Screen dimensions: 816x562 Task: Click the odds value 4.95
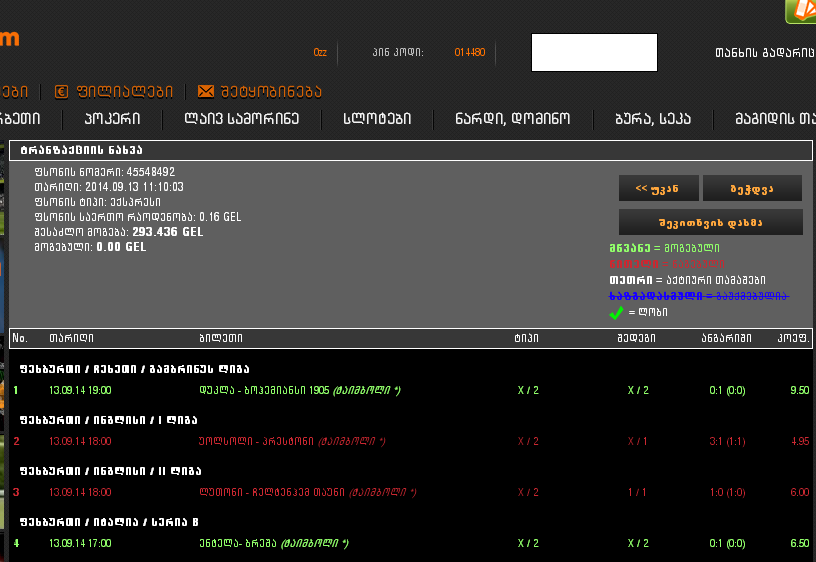(800, 441)
